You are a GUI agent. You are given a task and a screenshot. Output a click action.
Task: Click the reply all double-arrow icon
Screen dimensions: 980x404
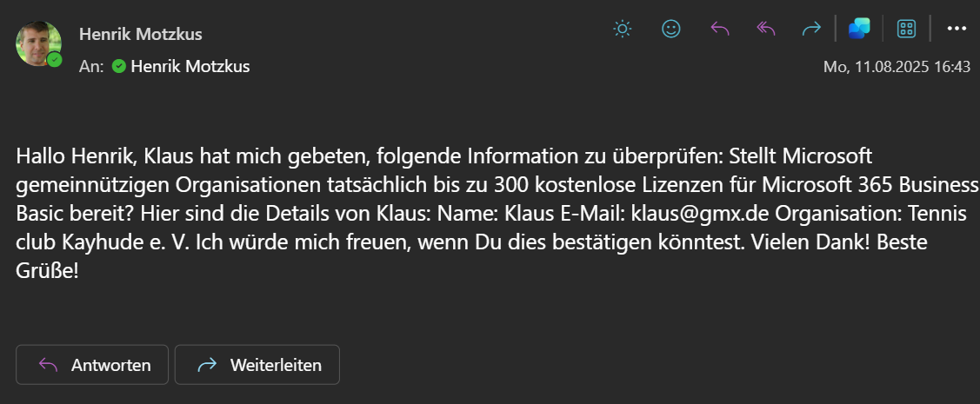pos(765,29)
